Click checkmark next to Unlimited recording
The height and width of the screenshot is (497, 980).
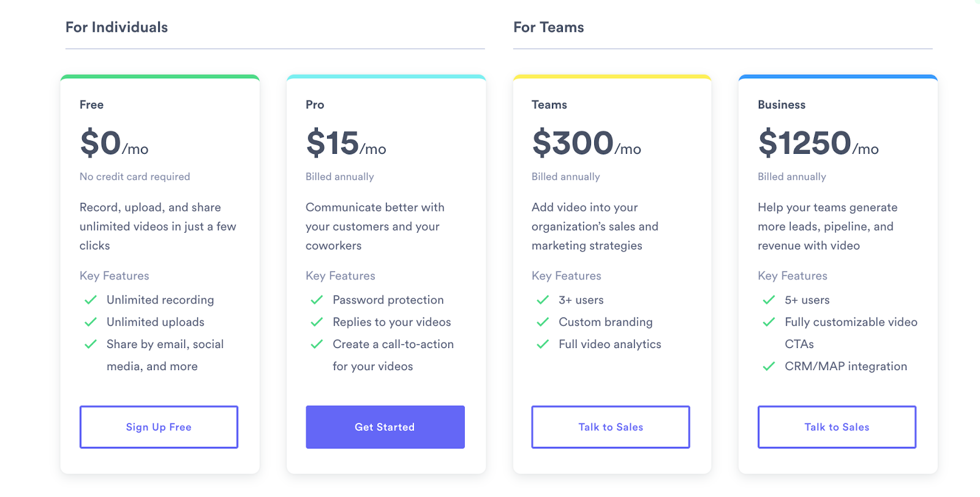point(91,300)
